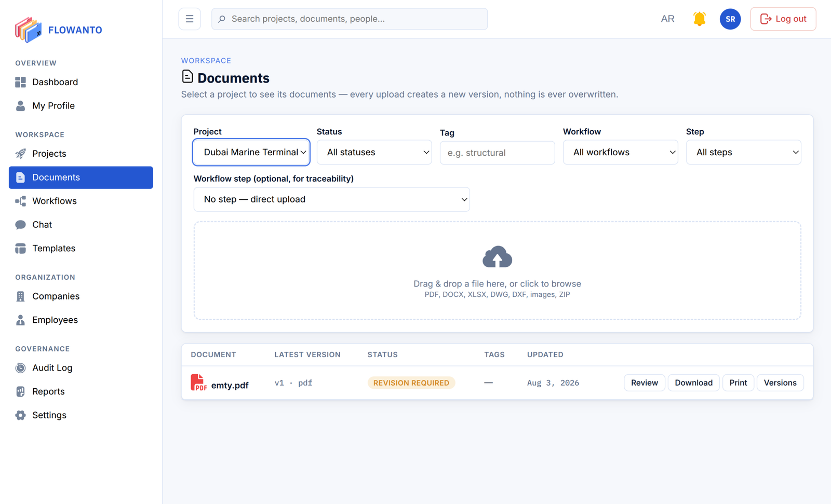
Task: Toggle sidebar with hamburger menu icon
Action: pos(190,19)
